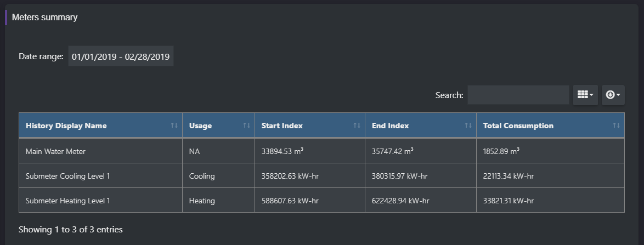The image size is (644, 245).
Task: Open the column visibility grid dropdown
Action: pos(585,95)
